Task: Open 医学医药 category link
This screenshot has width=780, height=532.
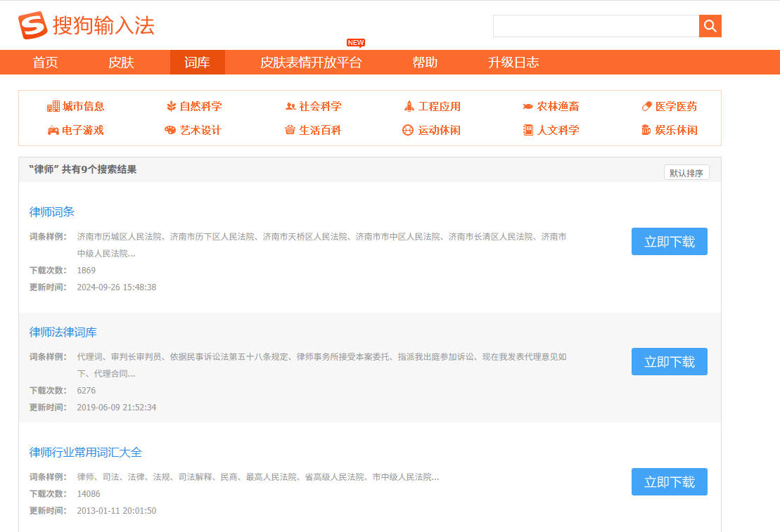Action: (676, 106)
